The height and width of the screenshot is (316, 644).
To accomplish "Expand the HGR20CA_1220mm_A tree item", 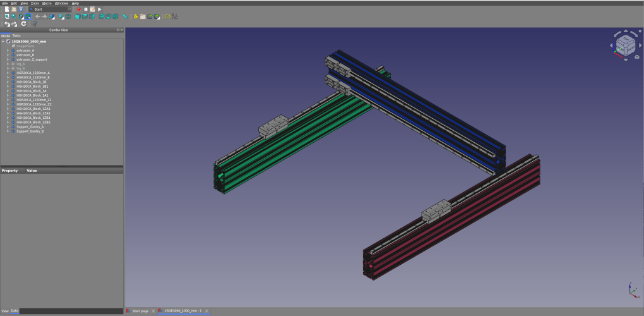I will (8, 73).
